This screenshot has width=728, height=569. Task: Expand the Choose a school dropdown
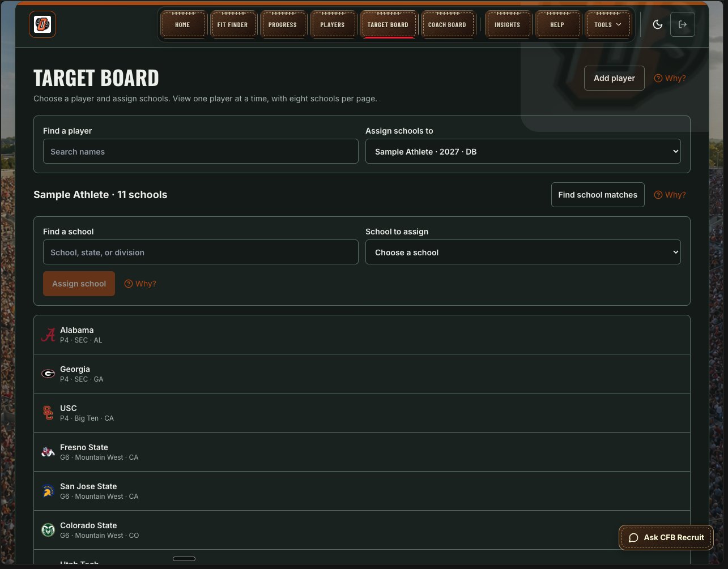pos(523,253)
